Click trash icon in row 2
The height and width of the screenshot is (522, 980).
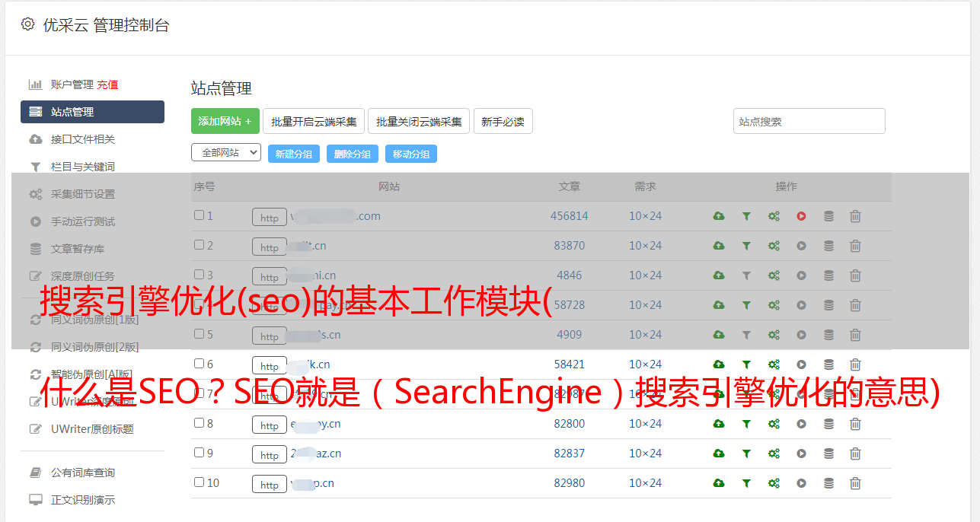pyautogui.click(x=855, y=246)
